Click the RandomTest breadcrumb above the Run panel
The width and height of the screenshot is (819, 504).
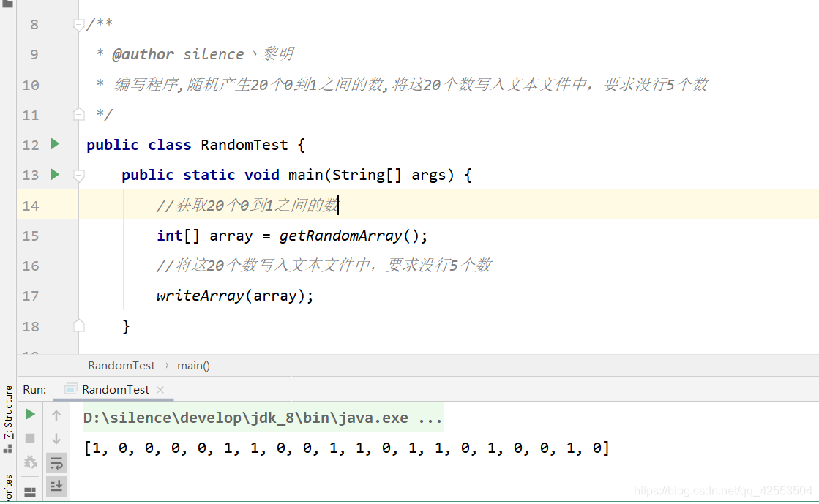(121, 365)
